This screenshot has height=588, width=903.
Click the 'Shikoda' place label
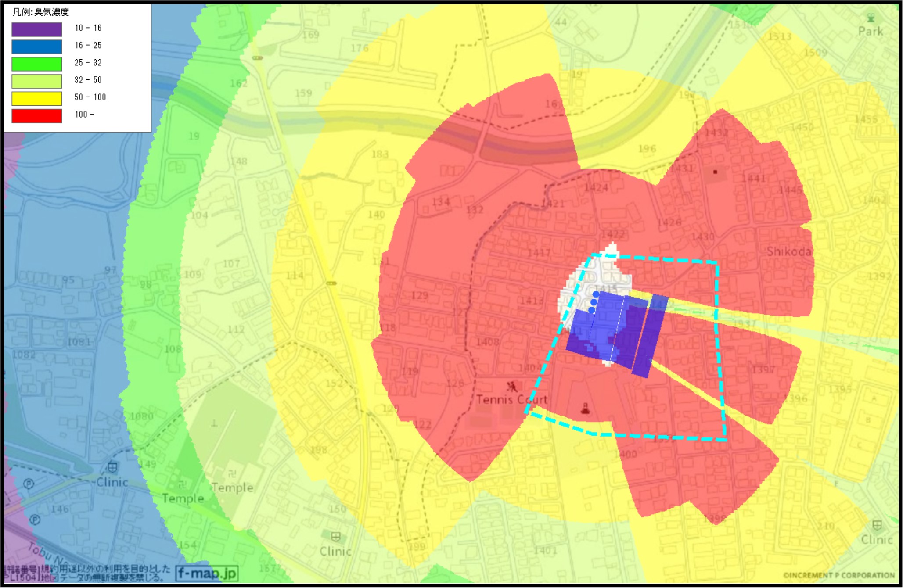tap(789, 251)
